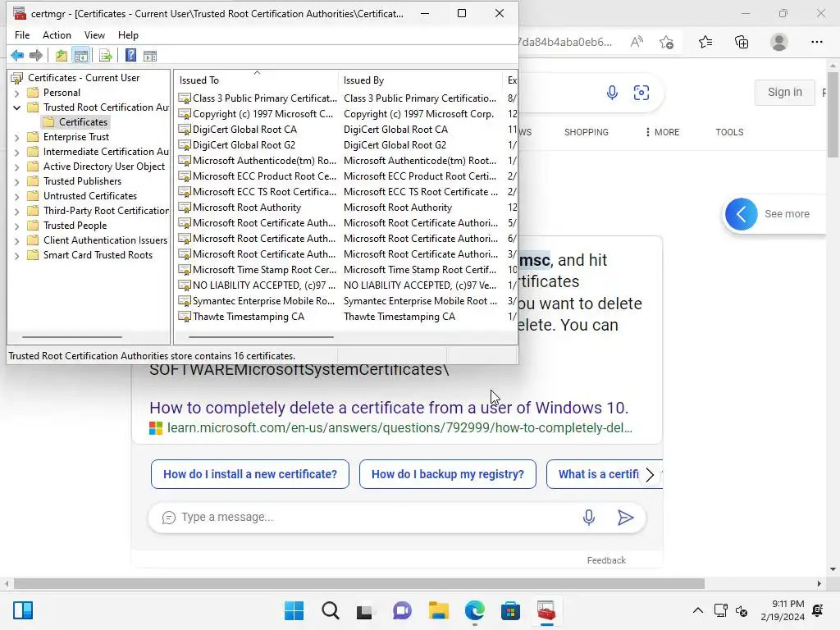Viewport: 840px width, 630px height.
Task: Open 'How to completely delete a certificate' link
Action: (x=388, y=408)
